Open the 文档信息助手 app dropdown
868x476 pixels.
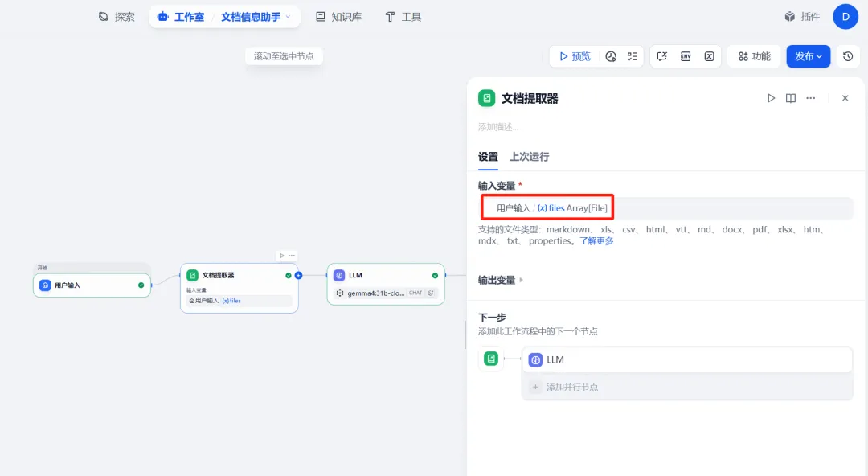point(256,17)
